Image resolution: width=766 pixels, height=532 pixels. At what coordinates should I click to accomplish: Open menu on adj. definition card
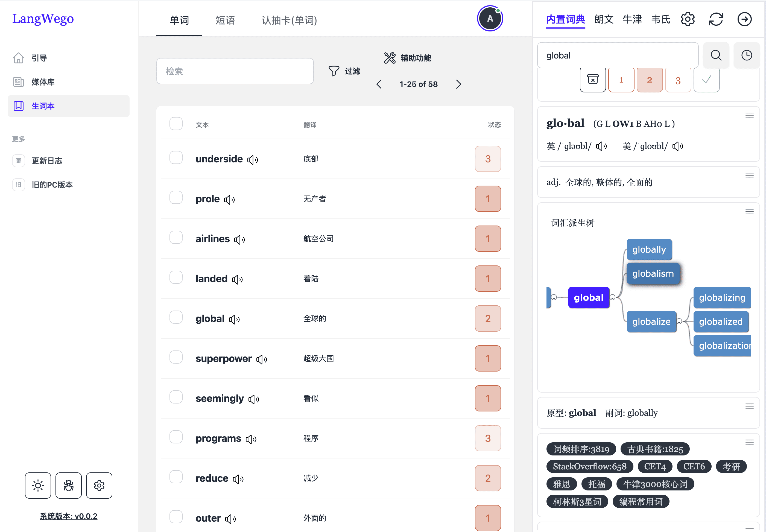coord(749,176)
